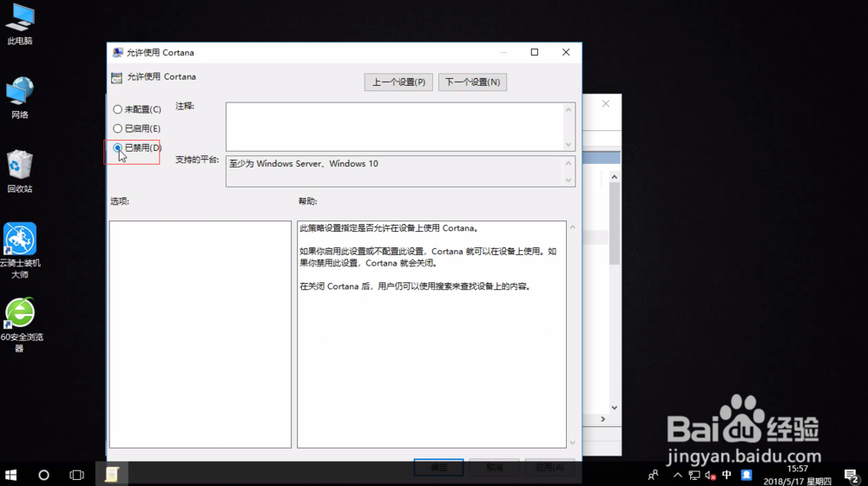Click 取消 button at dialog bottom
The image size is (868, 486).
point(495,468)
